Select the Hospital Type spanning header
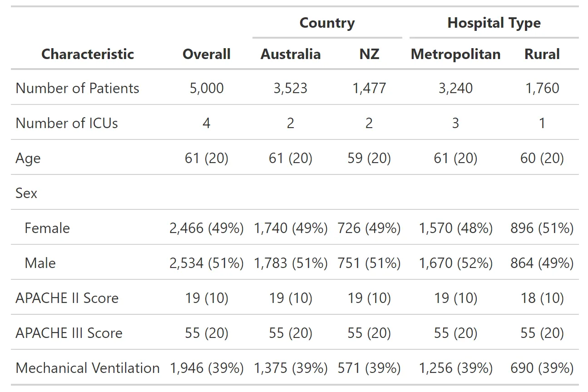The image size is (588, 392). pyautogui.click(x=494, y=23)
